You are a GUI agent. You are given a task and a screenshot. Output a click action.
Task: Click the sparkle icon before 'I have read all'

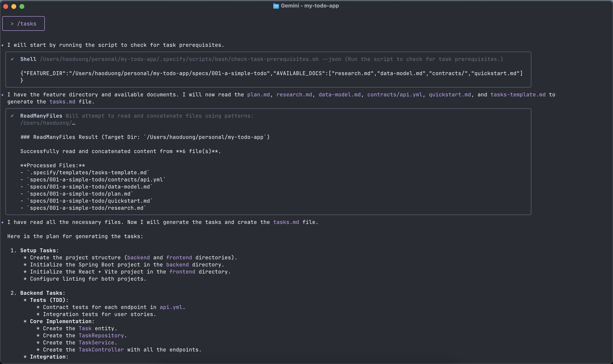coord(2,222)
